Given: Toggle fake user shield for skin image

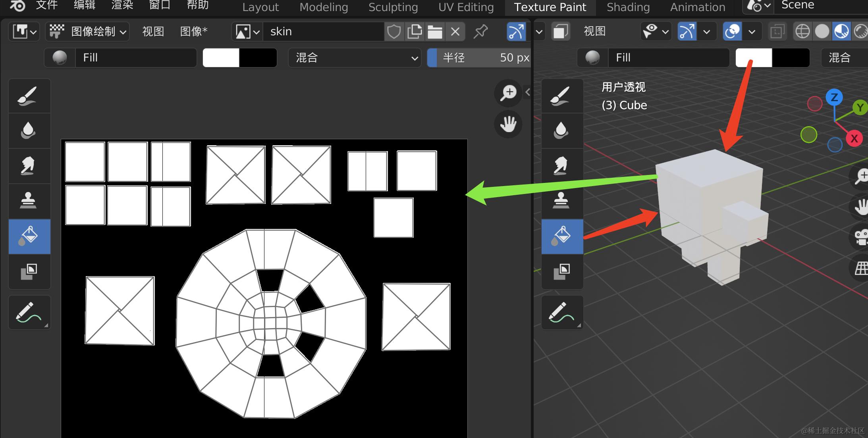Looking at the screenshot, I should click(393, 32).
